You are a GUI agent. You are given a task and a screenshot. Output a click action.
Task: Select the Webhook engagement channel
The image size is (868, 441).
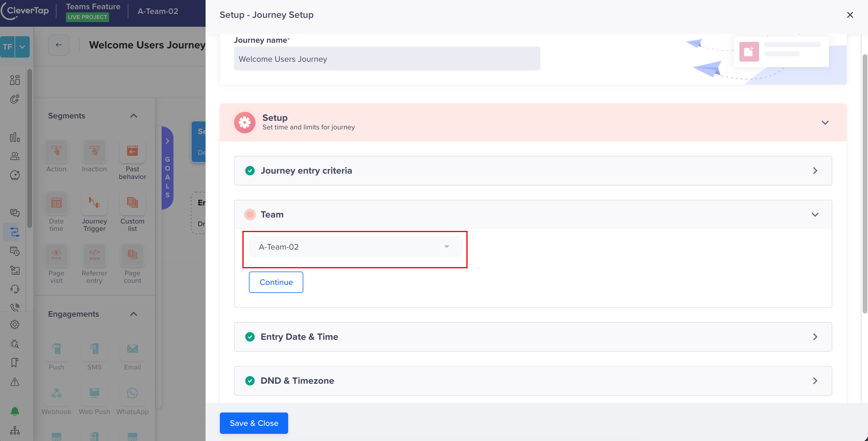point(56,394)
